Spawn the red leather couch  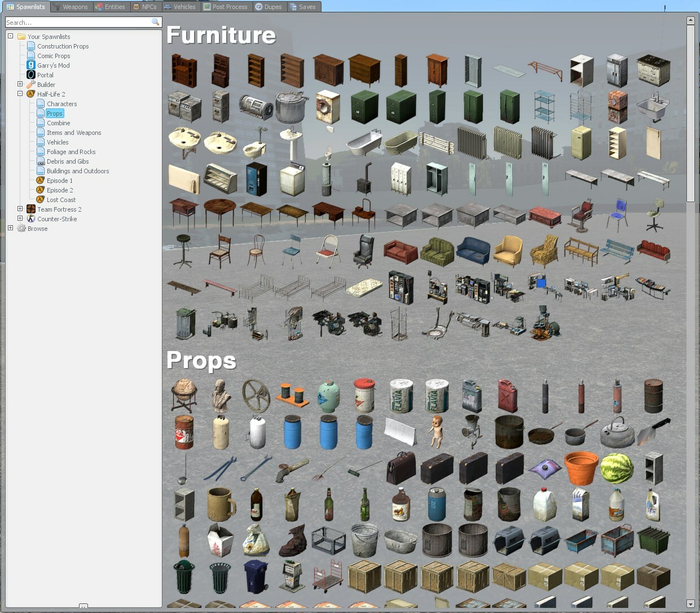pos(400,252)
